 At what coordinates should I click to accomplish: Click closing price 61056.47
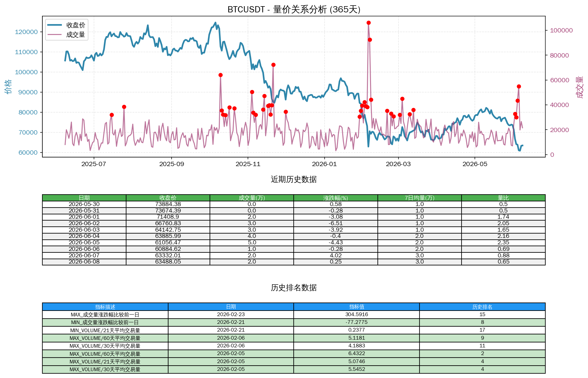tap(168, 243)
